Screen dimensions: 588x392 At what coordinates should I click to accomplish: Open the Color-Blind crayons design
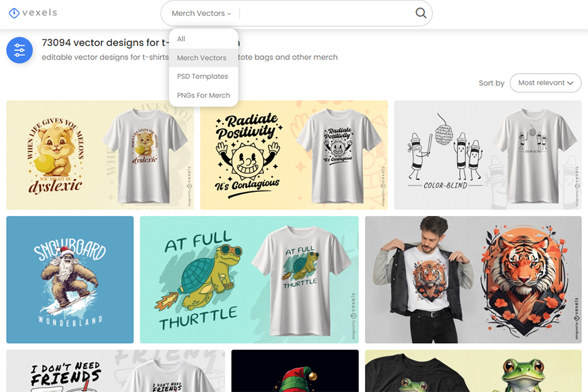488,155
